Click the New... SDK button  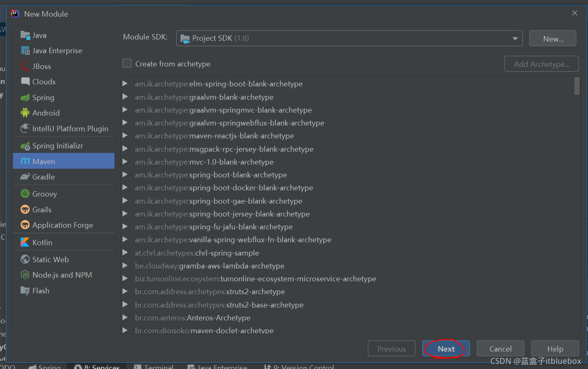553,39
